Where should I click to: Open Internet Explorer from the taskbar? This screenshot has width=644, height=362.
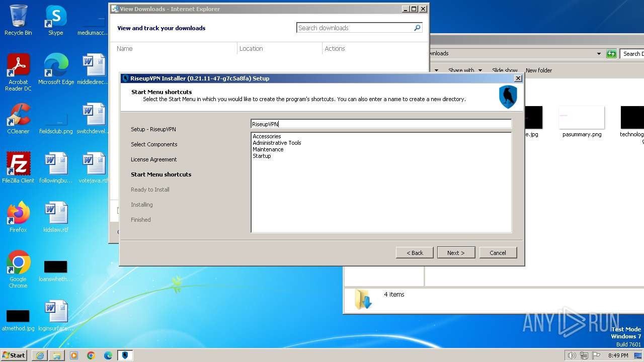click(40, 355)
